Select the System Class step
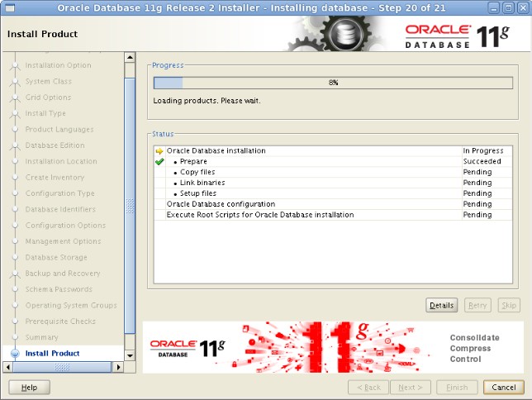Image resolution: width=532 pixels, height=400 pixels. click(49, 82)
